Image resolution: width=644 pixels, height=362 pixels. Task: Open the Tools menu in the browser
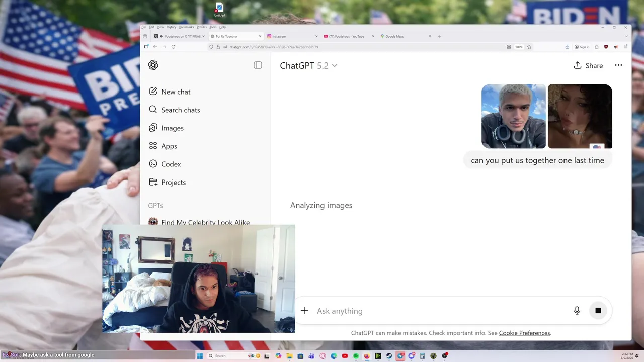tap(213, 27)
